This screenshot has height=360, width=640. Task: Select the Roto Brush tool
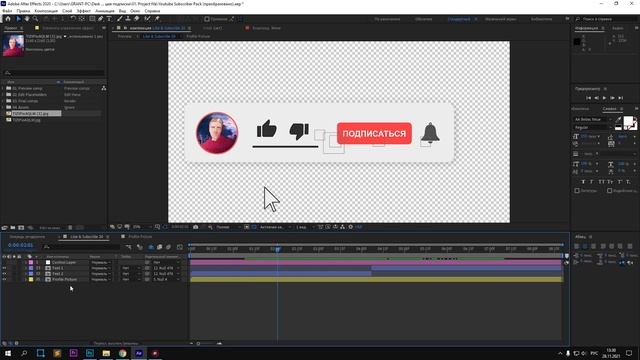(x=147, y=19)
